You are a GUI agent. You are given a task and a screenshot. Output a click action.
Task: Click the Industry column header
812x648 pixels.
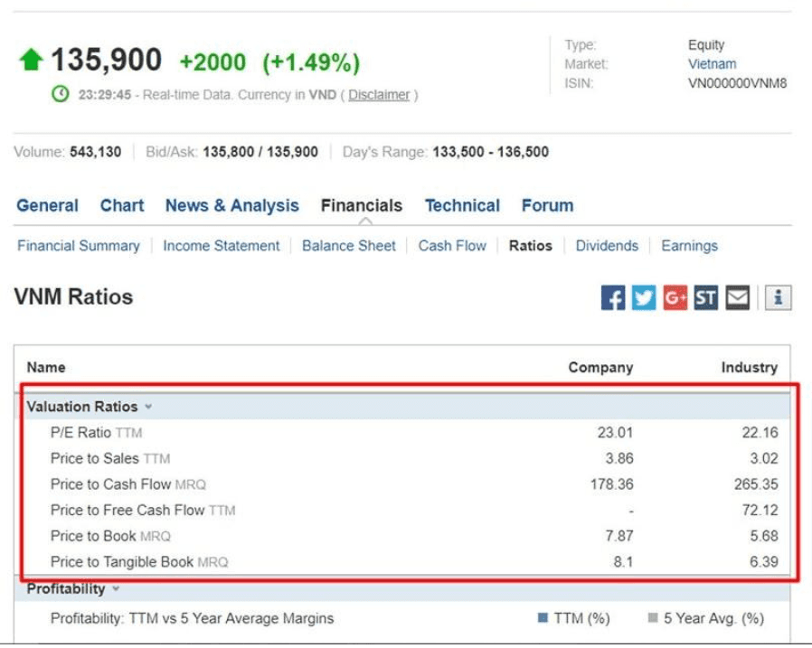pos(750,367)
